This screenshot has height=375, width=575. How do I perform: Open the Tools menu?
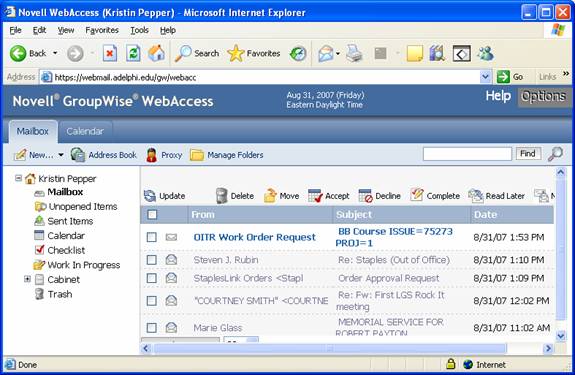coord(139,30)
